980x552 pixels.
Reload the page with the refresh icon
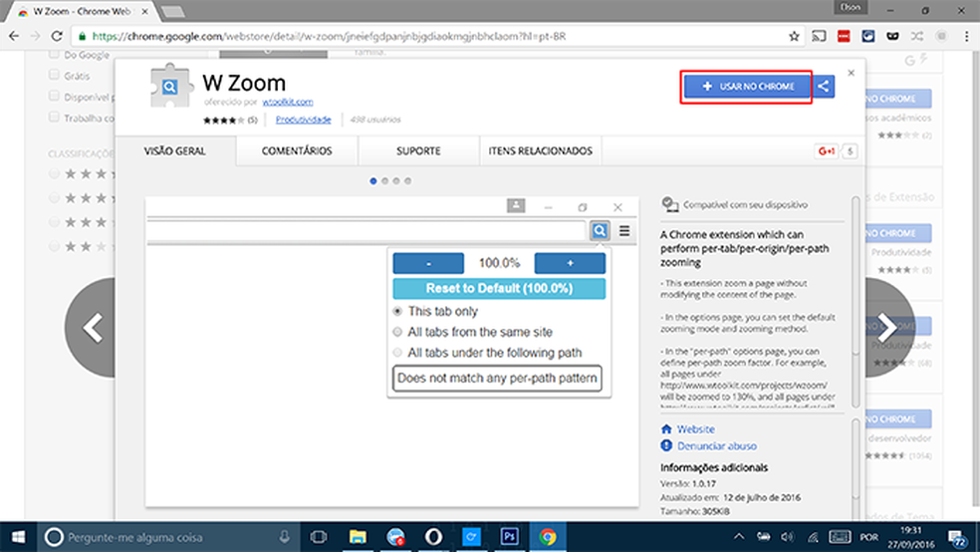click(x=56, y=36)
